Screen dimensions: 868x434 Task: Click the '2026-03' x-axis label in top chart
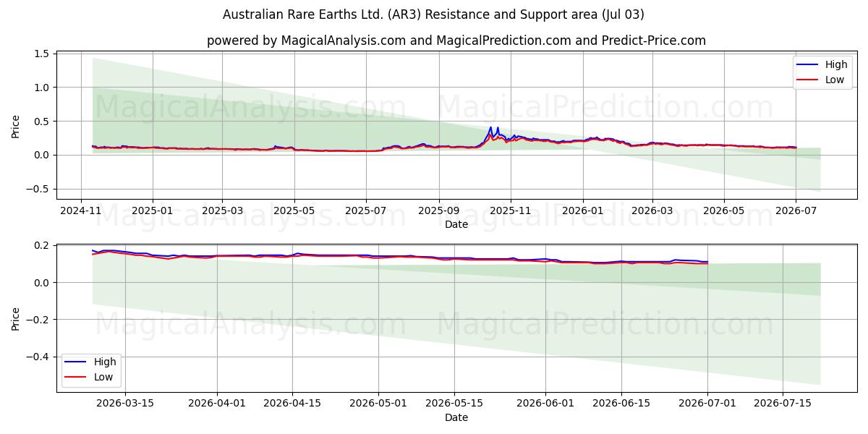point(652,211)
